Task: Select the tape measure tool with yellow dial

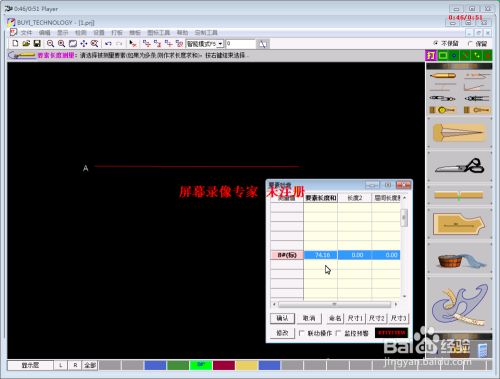Action: 443,110
